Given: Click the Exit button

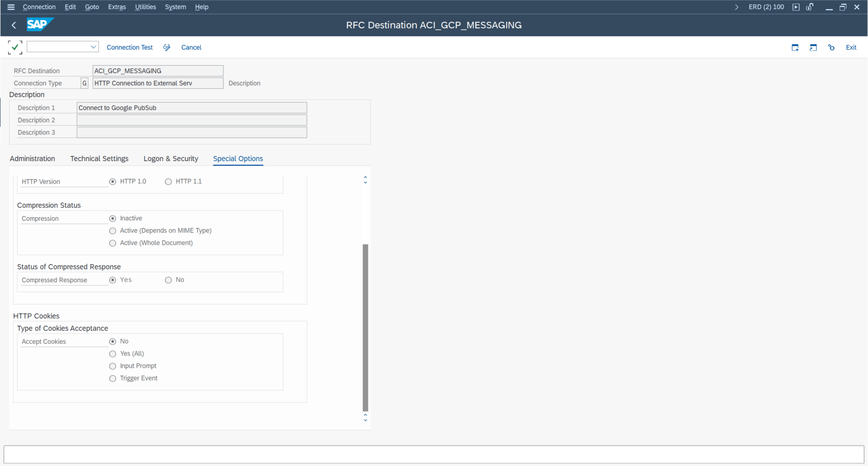Looking at the screenshot, I should click(851, 48).
